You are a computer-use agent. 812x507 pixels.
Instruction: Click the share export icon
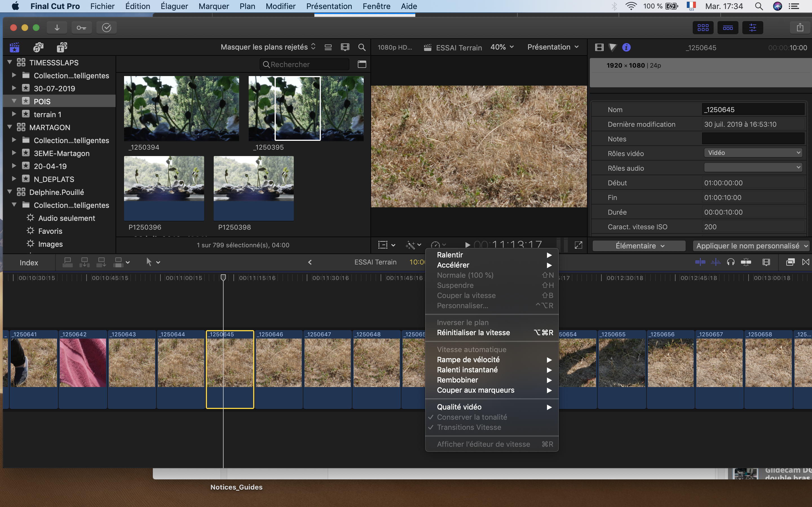800,28
